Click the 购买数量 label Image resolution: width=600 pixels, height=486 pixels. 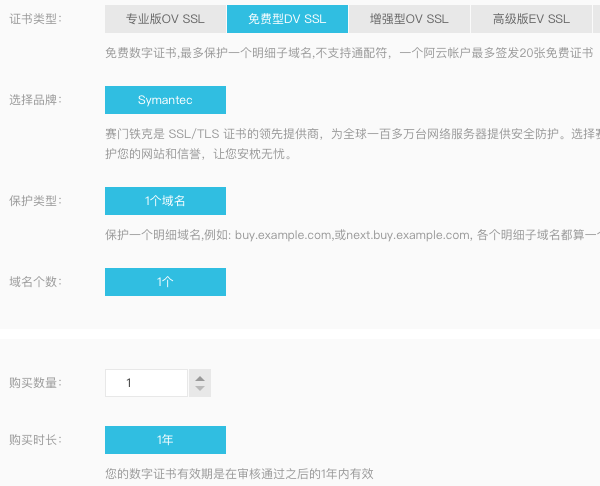point(35,383)
